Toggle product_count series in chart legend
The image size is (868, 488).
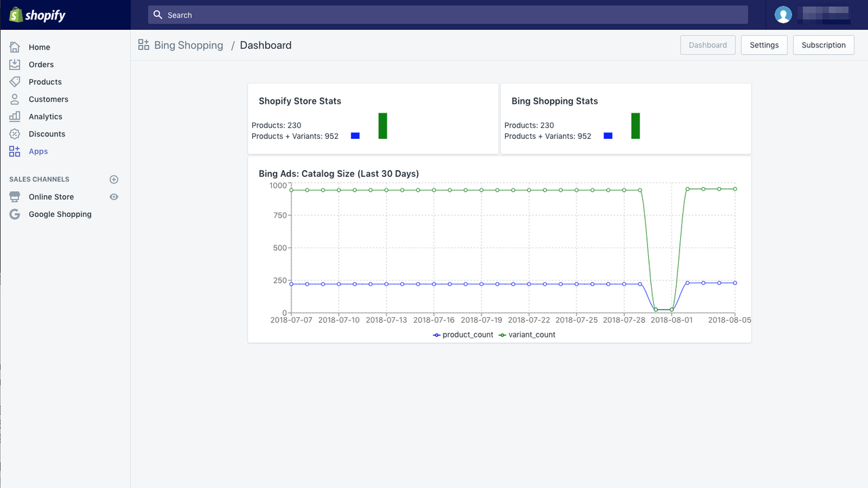coord(463,335)
